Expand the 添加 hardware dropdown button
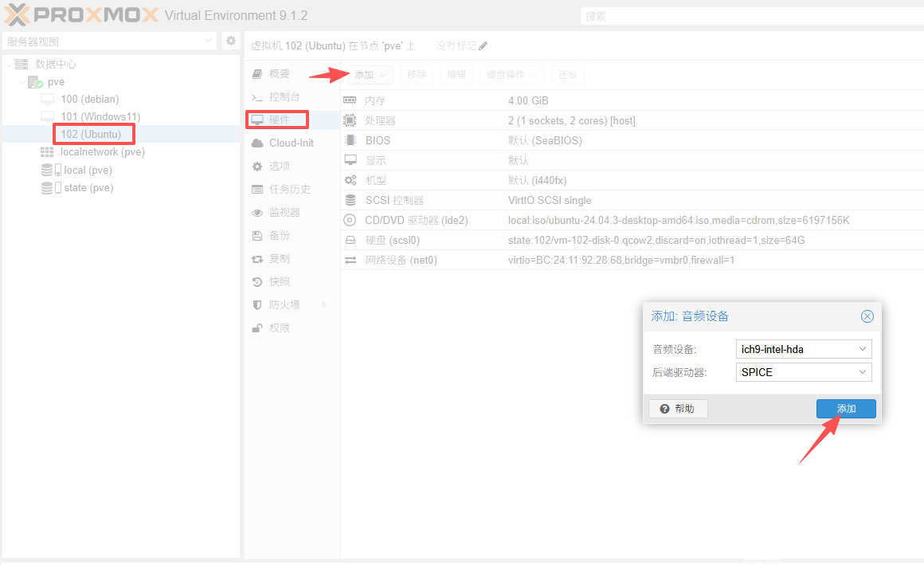 click(371, 75)
